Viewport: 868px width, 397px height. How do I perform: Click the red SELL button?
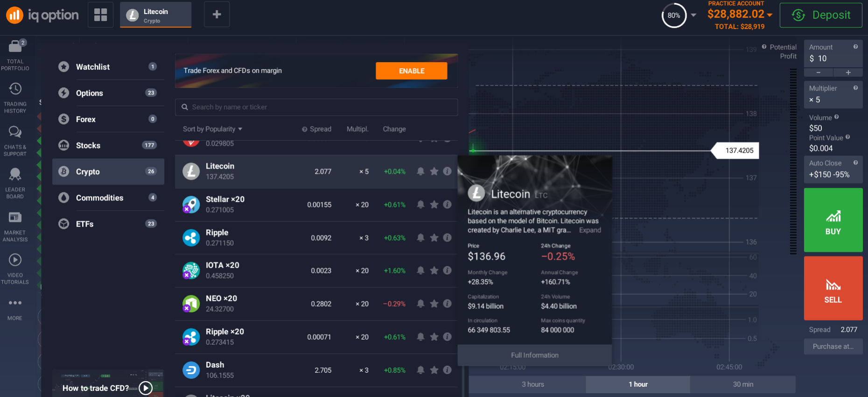[833, 288]
